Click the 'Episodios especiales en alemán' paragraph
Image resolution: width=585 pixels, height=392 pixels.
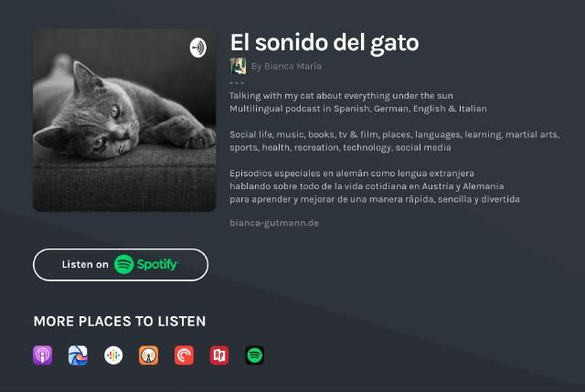(x=375, y=186)
